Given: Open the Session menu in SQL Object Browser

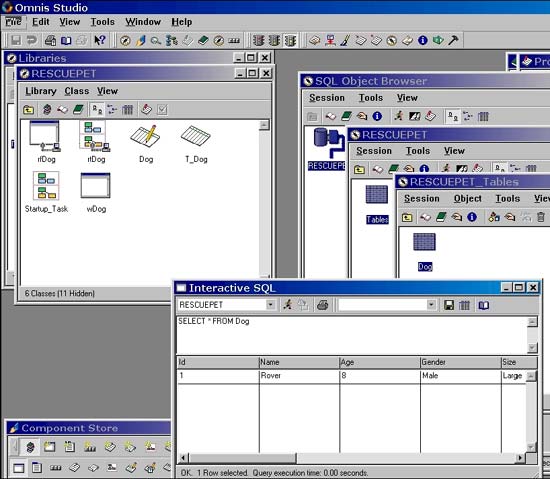Looking at the screenshot, I should (x=327, y=97).
